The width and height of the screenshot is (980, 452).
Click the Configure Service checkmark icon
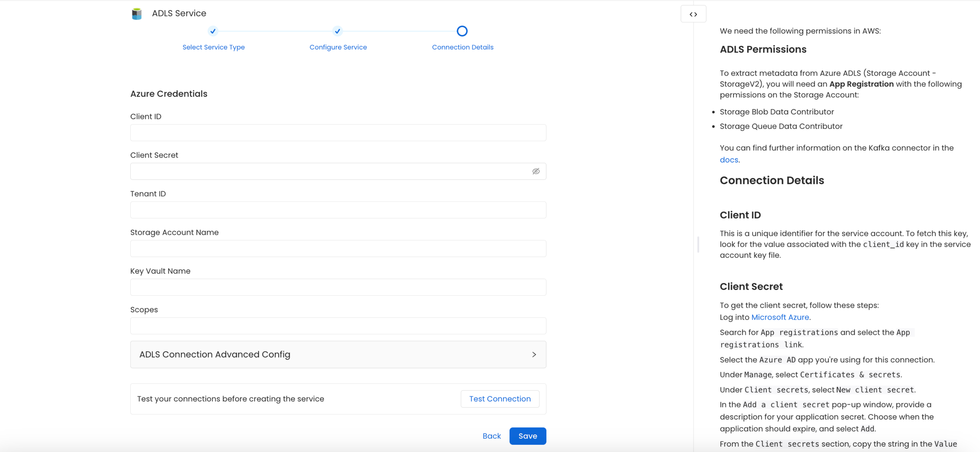(x=337, y=31)
